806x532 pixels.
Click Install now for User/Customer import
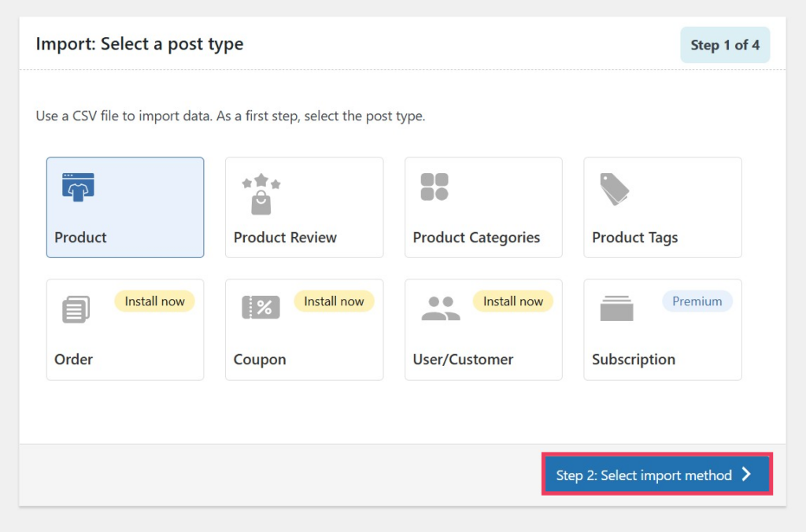pos(513,301)
